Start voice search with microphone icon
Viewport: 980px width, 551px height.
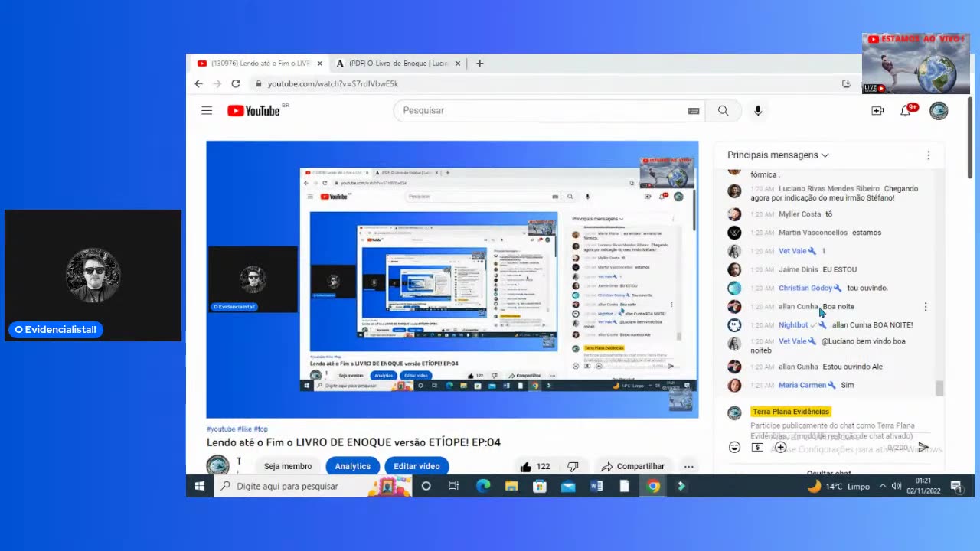[758, 111]
